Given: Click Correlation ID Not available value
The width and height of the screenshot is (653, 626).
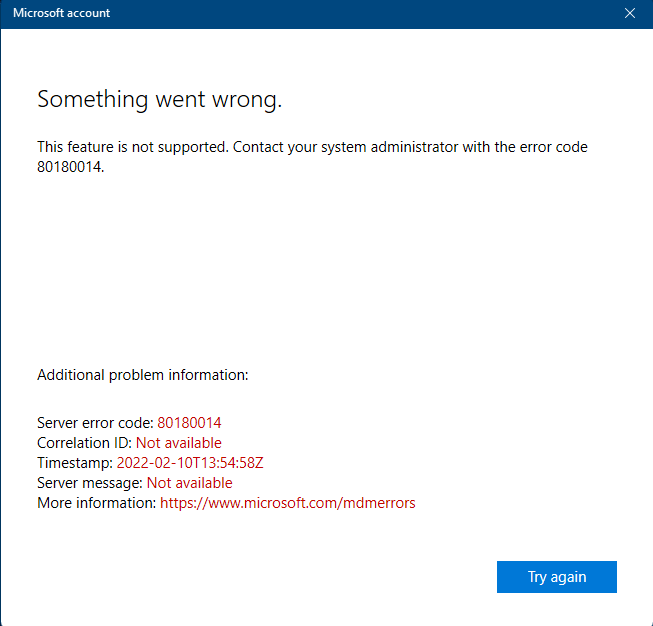Looking at the screenshot, I should (x=179, y=443).
